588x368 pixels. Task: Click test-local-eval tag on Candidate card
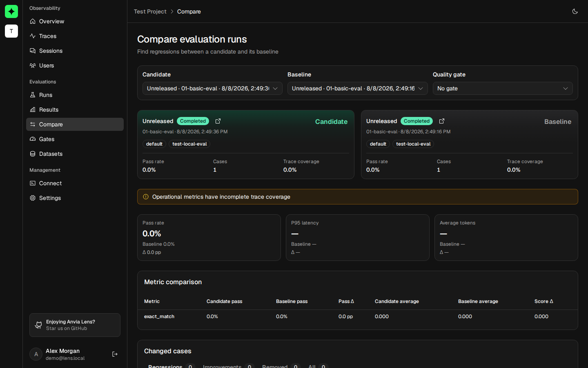pos(189,144)
